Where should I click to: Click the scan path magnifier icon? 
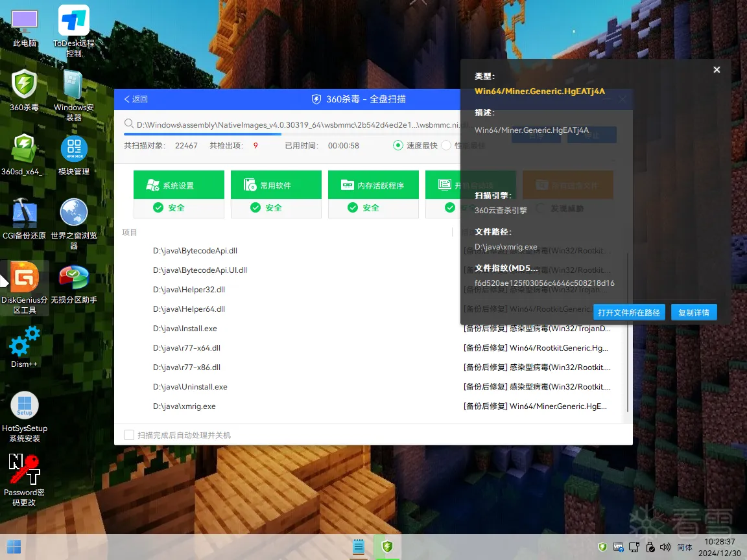coord(128,124)
